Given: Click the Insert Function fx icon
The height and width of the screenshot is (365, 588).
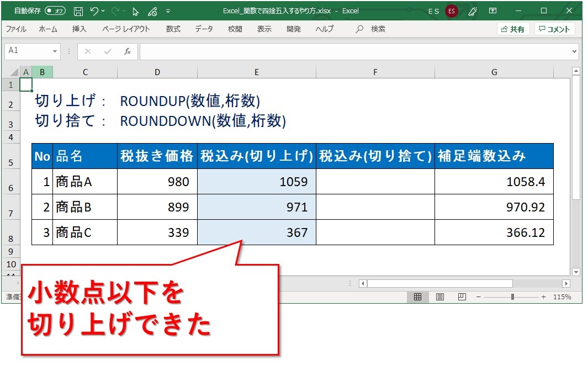Looking at the screenshot, I should [x=127, y=51].
